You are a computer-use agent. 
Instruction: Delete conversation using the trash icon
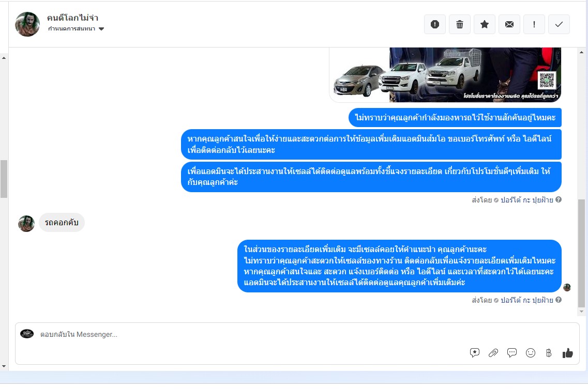coord(459,24)
